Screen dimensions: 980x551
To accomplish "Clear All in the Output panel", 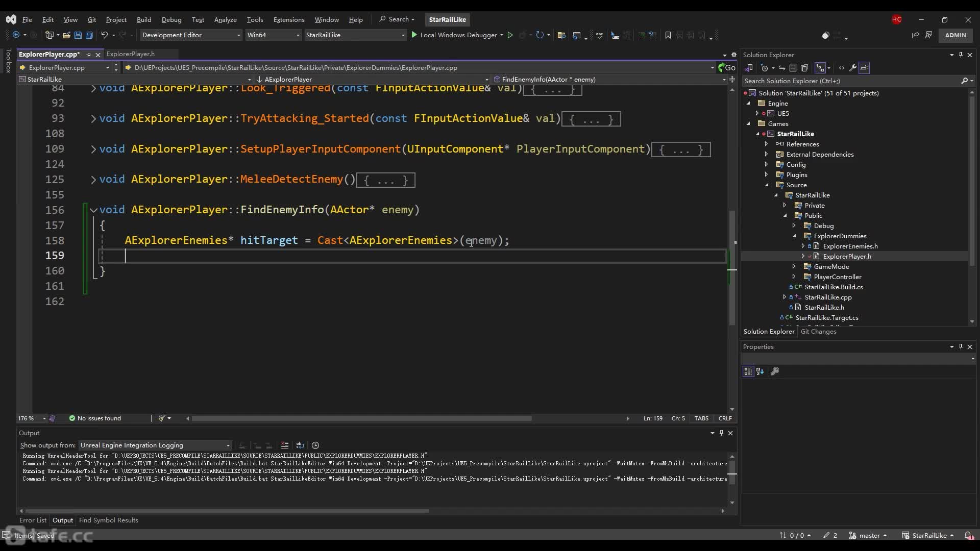I will pos(285,445).
